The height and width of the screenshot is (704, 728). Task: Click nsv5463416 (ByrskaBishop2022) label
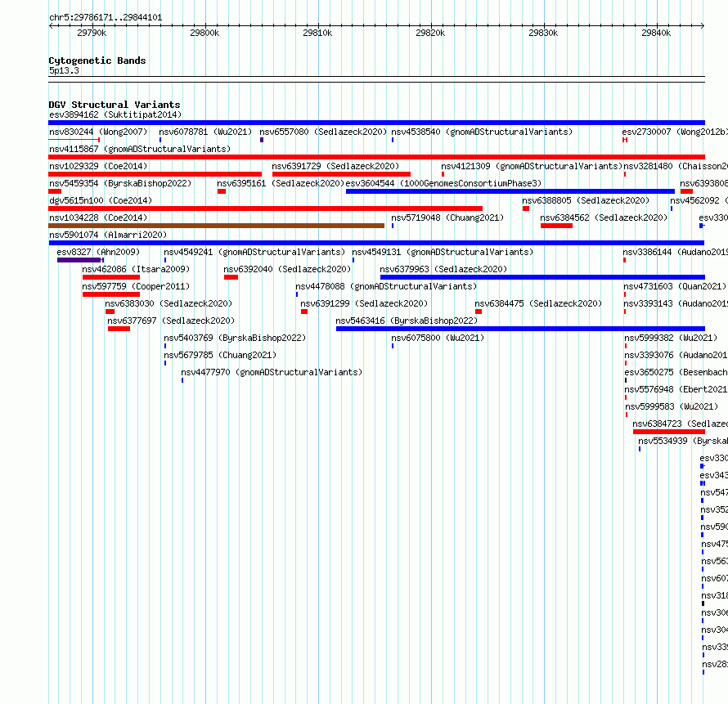pyautogui.click(x=407, y=321)
